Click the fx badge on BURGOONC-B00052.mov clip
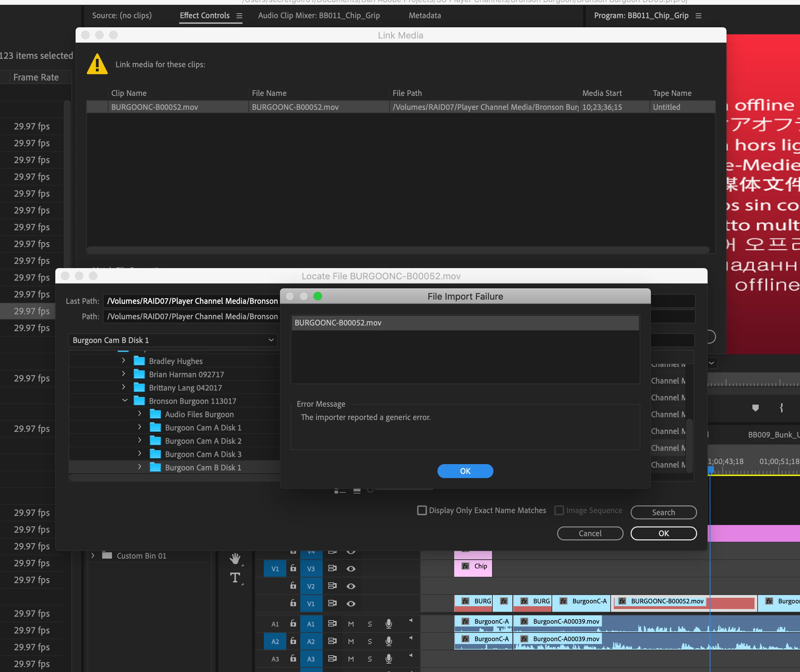This screenshot has width=800, height=672. click(622, 601)
